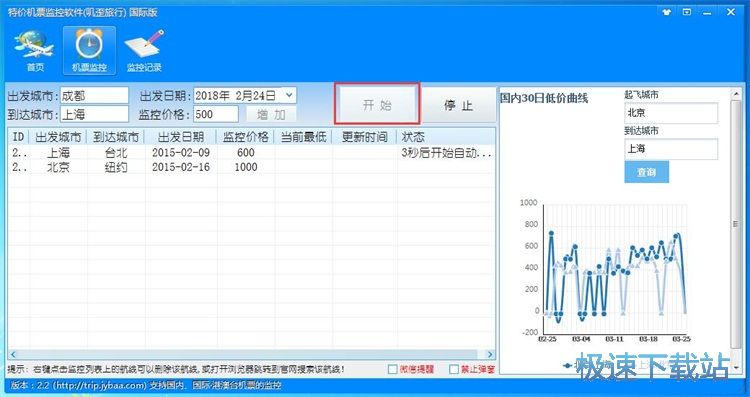The width and height of the screenshot is (750, 397).
Task: Sort by the 出发城市 column header
Action: coord(58,137)
